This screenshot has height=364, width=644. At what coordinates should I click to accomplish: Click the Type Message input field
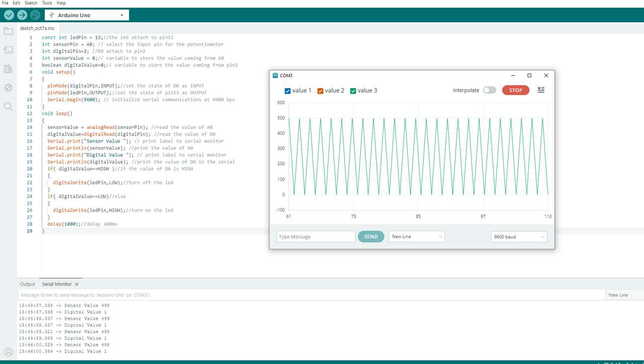click(316, 237)
